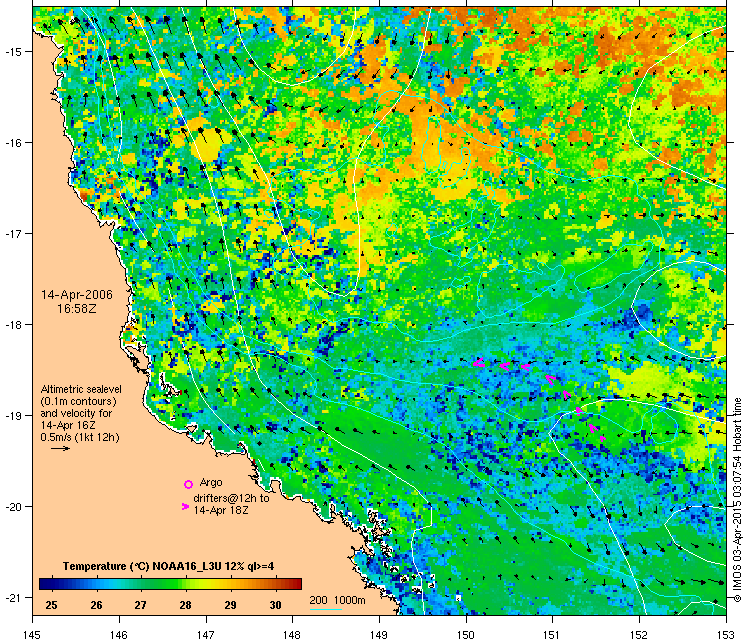The width and height of the screenshot is (750, 640).
Task: Click the longitude axis label 145
Action: 33,634
